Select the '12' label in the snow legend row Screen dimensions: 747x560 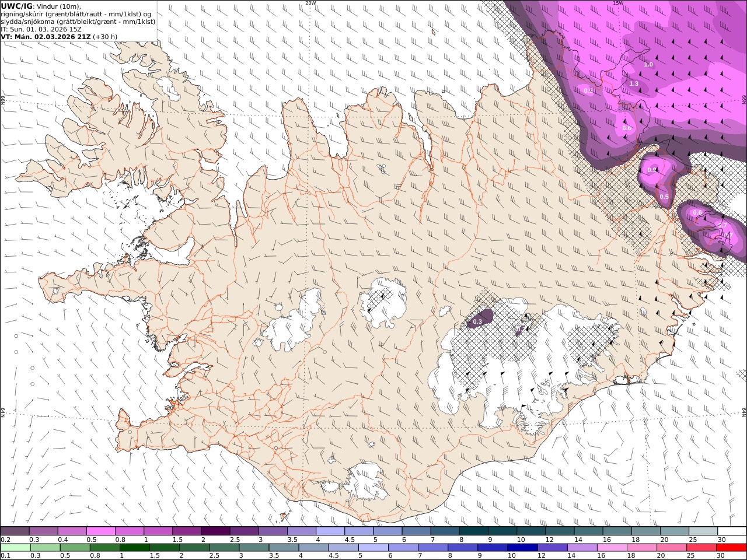[x=549, y=540]
